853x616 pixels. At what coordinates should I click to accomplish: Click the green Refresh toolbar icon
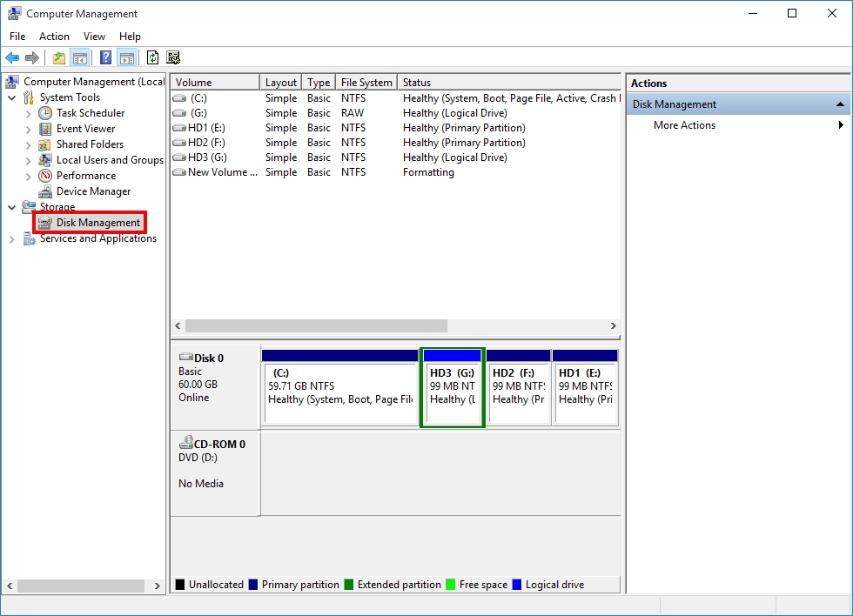[x=152, y=58]
